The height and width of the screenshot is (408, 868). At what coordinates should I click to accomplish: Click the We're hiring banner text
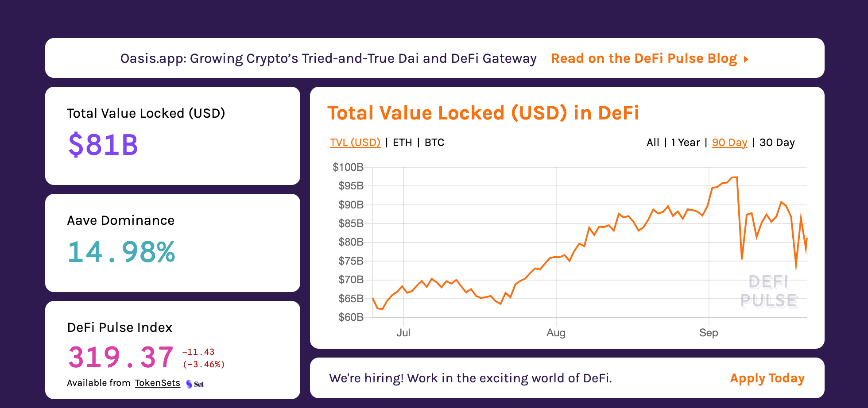470,378
